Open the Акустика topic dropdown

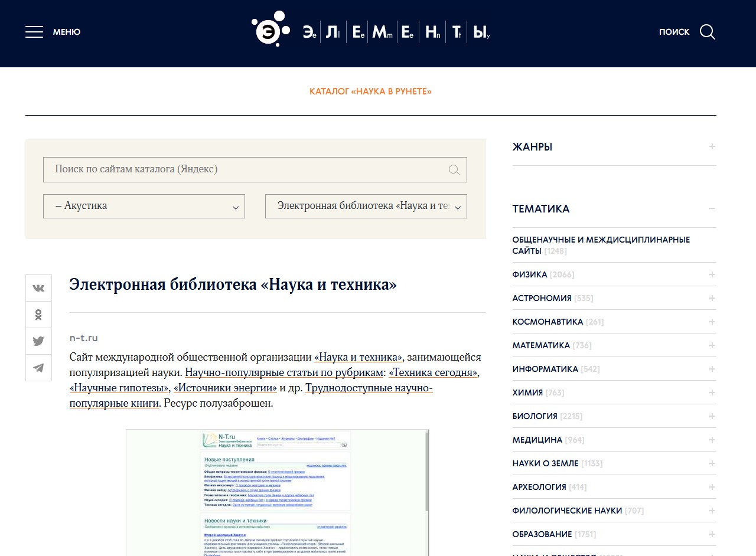(144, 207)
